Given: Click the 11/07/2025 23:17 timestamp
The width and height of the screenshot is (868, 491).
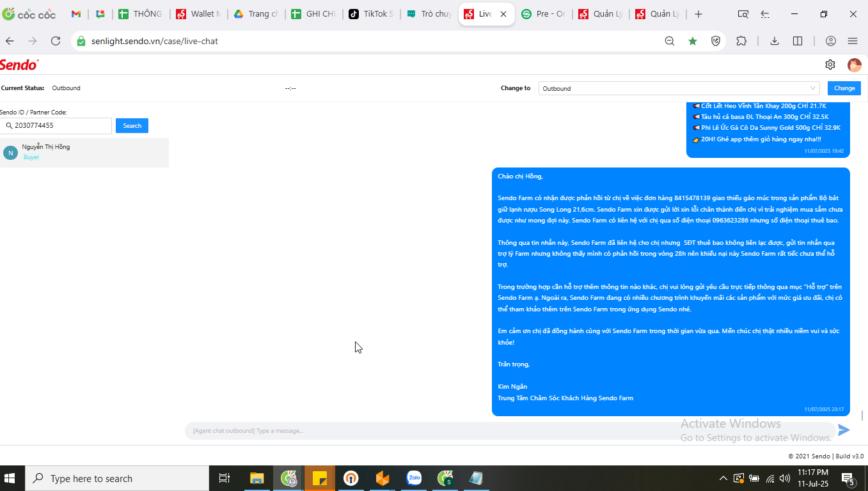Looking at the screenshot, I should pos(825,409).
